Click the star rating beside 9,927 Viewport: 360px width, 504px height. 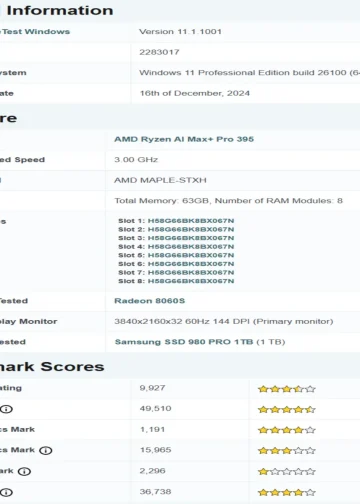(287, 389)
